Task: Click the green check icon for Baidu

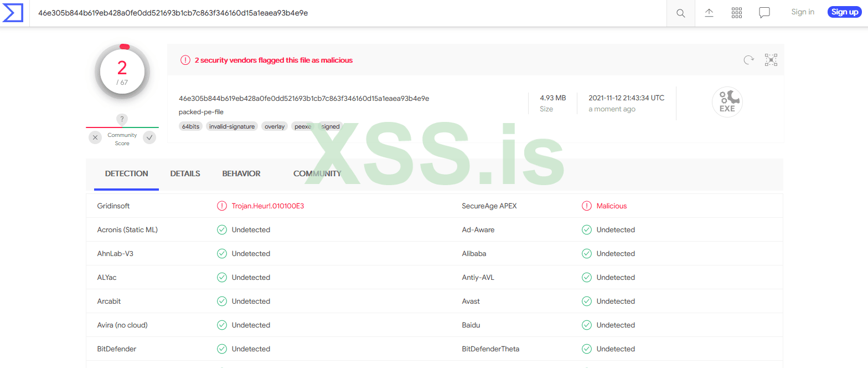Action: click(587, 325)
